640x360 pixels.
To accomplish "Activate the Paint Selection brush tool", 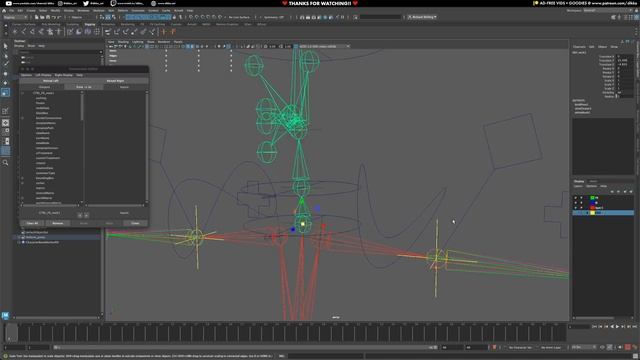I will [x=5, y=64].
